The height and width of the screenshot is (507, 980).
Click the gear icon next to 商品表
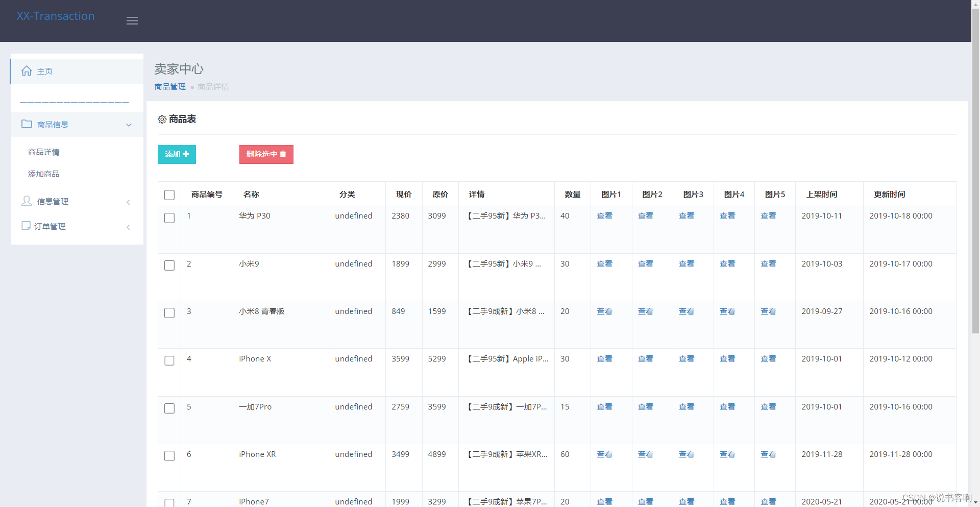point(162,119)
